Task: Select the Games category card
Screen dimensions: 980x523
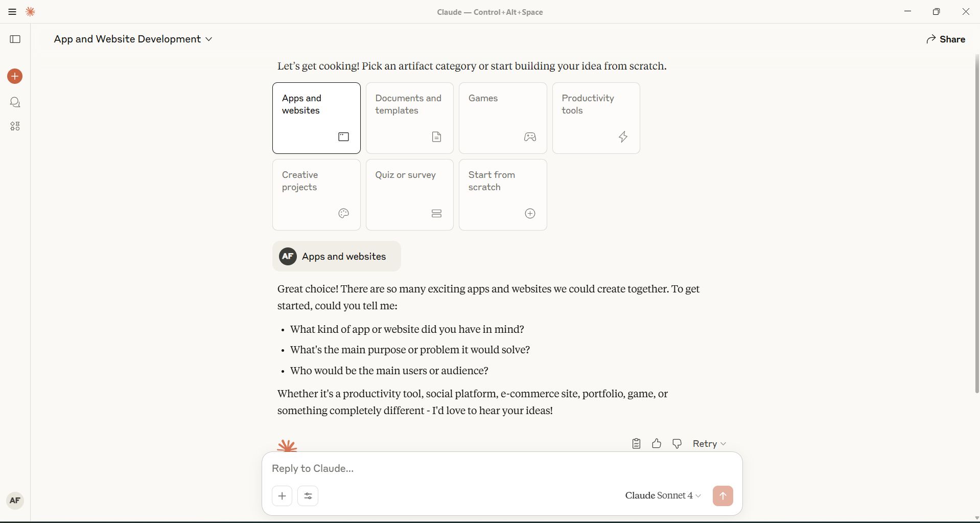Action: (503, 118)
